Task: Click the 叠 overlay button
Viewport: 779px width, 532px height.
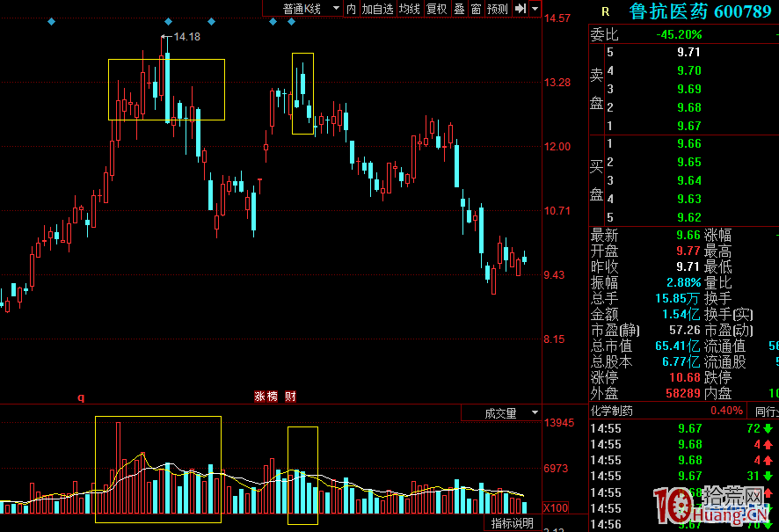Action: (460, 9)
